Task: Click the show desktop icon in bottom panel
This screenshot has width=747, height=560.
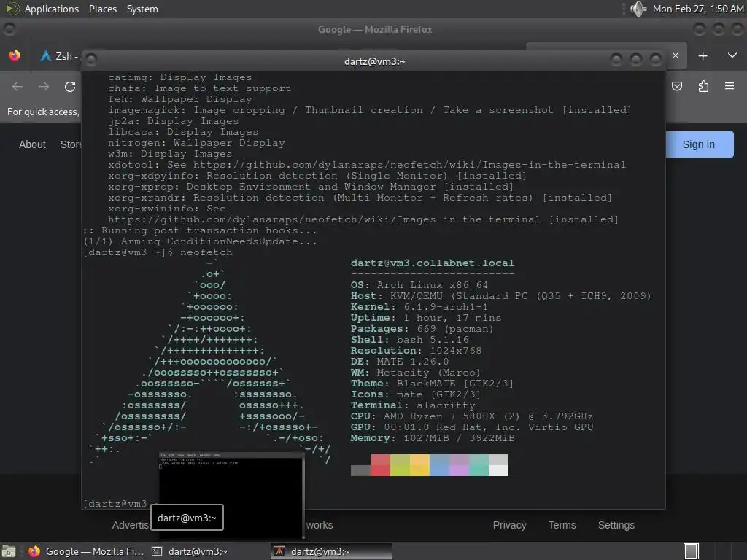Action: [9, 551]
